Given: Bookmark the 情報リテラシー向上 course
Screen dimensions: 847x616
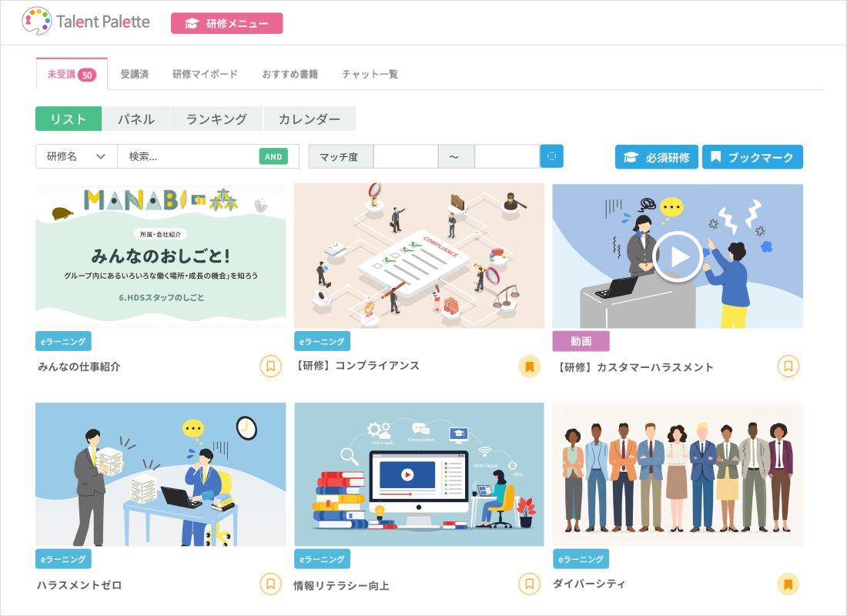Looking at the screenshot, I should pos(529,585).
